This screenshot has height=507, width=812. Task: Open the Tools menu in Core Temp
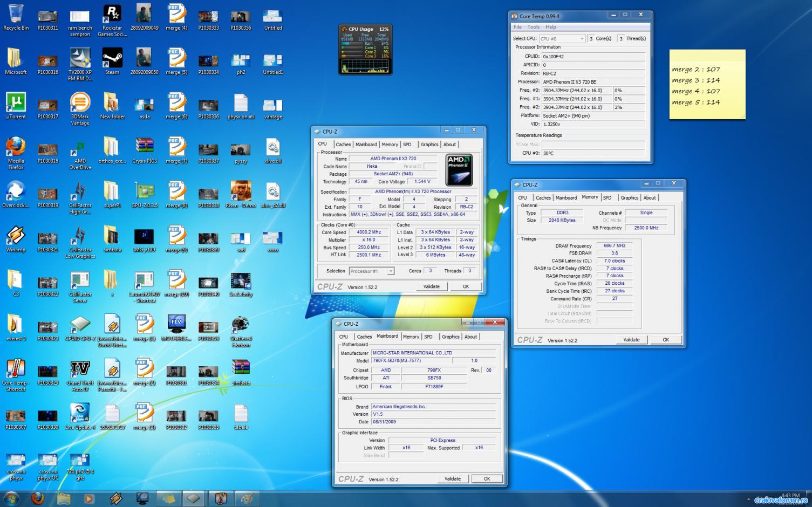(534, 27)
